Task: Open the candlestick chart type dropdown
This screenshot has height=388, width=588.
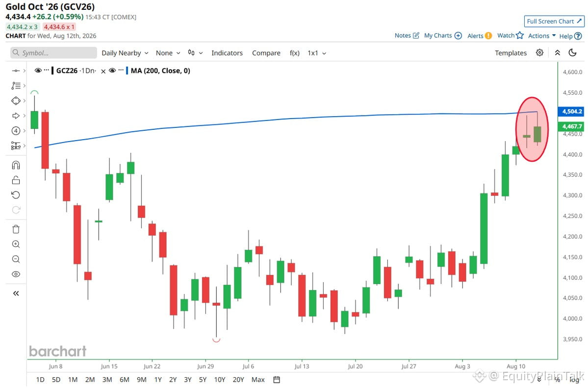Action: point(195,53)
